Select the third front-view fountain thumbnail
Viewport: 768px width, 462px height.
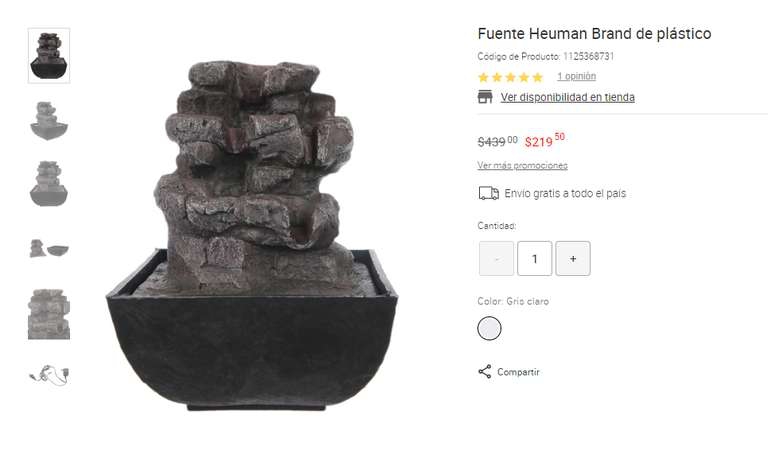tap(48, 183)
